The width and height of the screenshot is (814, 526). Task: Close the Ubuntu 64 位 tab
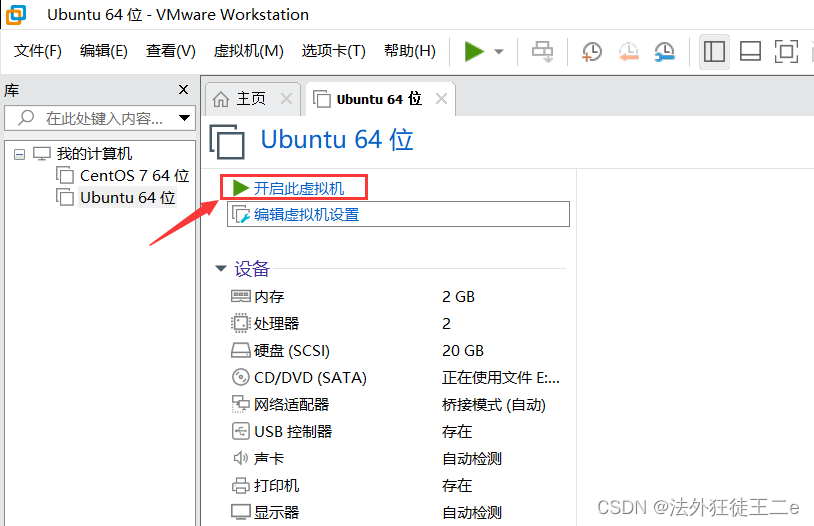point(441,99)
